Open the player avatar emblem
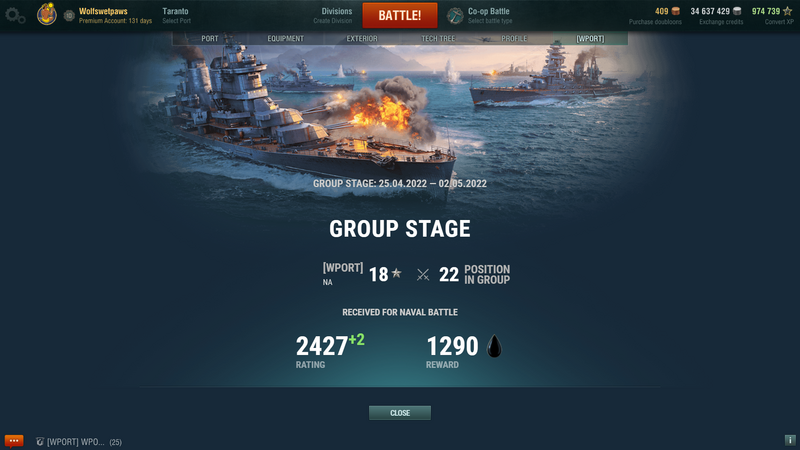This screenshot has width=800, height=450. [47, 14]
